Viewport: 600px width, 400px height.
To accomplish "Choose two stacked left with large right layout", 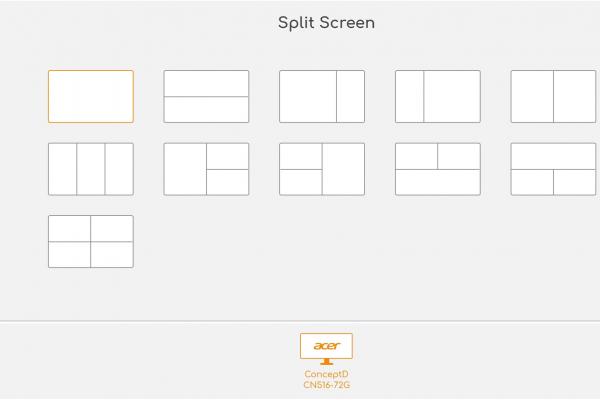I will [322, 169].
